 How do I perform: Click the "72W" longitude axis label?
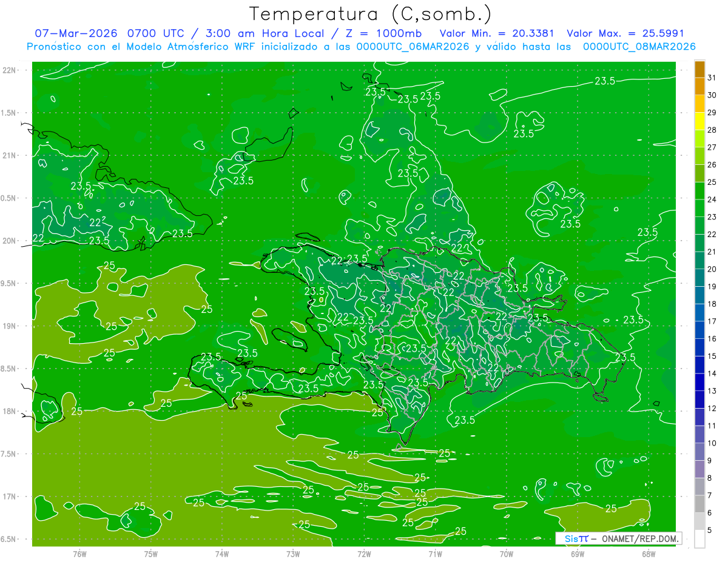tap(365, 554)
